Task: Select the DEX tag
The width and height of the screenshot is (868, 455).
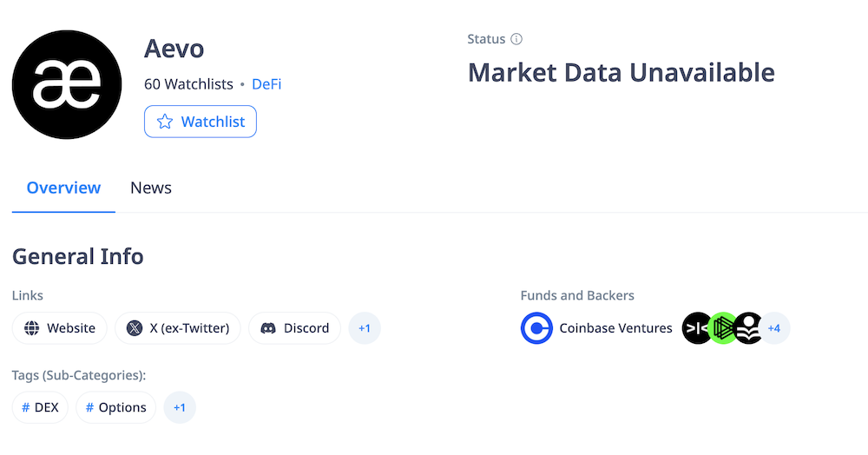Action: pyautogui.click(x=40, y=407)
